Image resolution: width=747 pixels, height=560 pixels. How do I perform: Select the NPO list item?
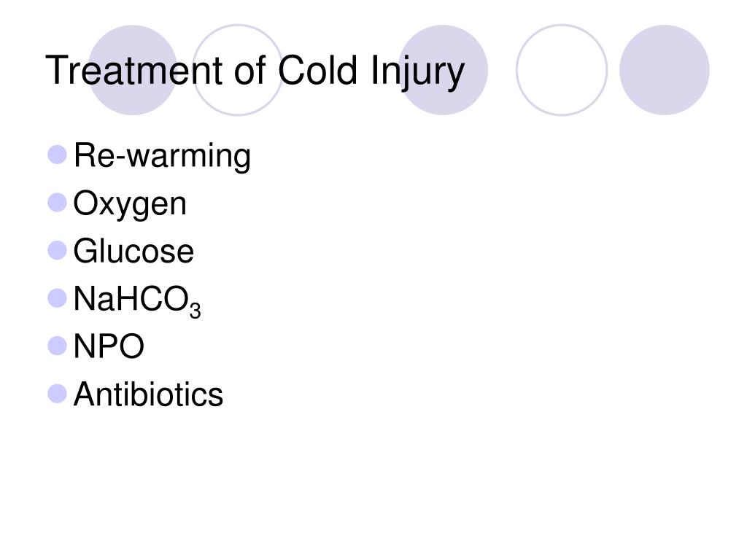(x=109, y=346)
